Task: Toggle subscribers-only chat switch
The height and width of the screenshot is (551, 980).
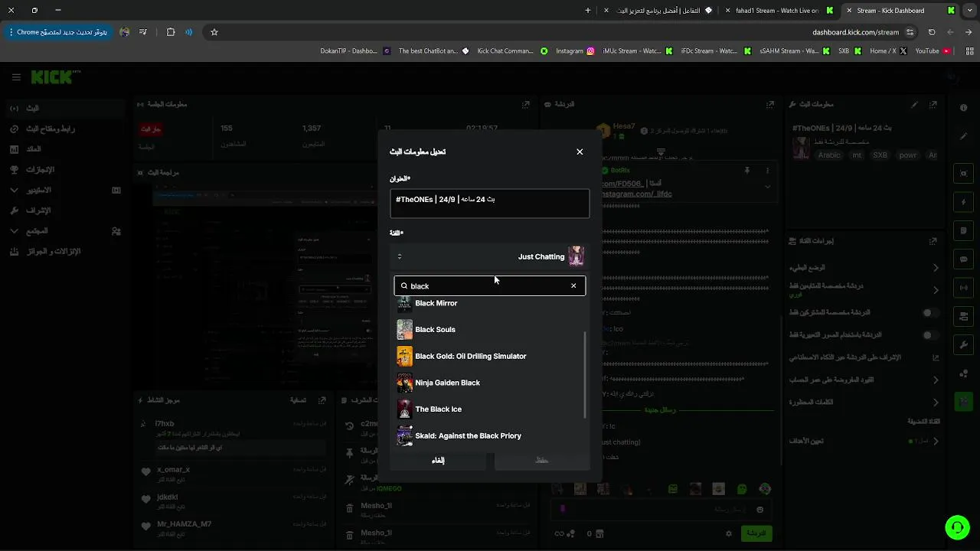Action: click(x=930, y=313)
